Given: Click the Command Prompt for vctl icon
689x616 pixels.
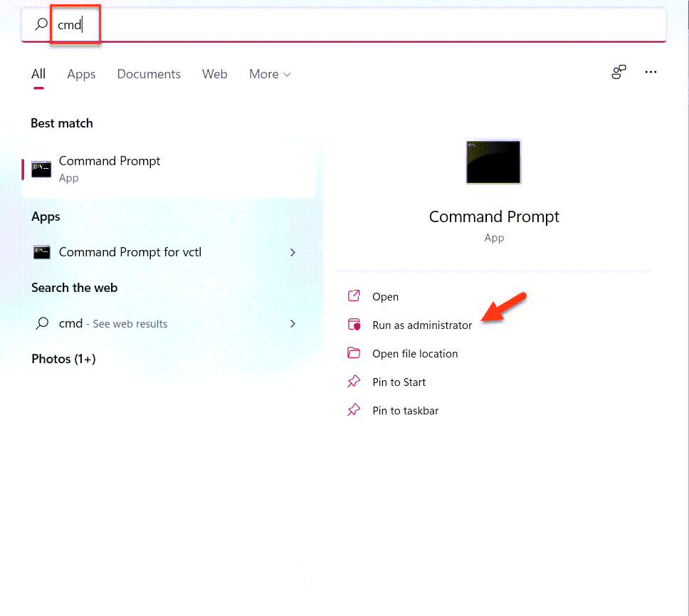Looking at the screenshot, I should 41,252.
